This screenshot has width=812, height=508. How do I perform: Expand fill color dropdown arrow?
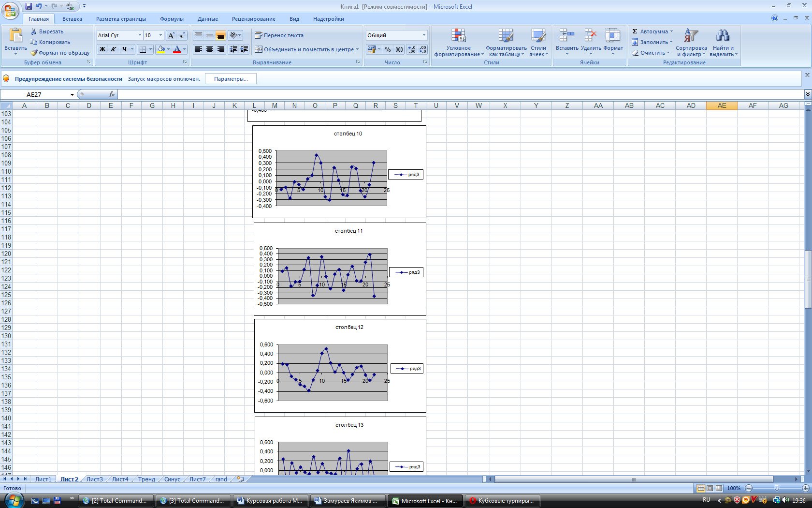pyautogui.click(x=168, y=49)
